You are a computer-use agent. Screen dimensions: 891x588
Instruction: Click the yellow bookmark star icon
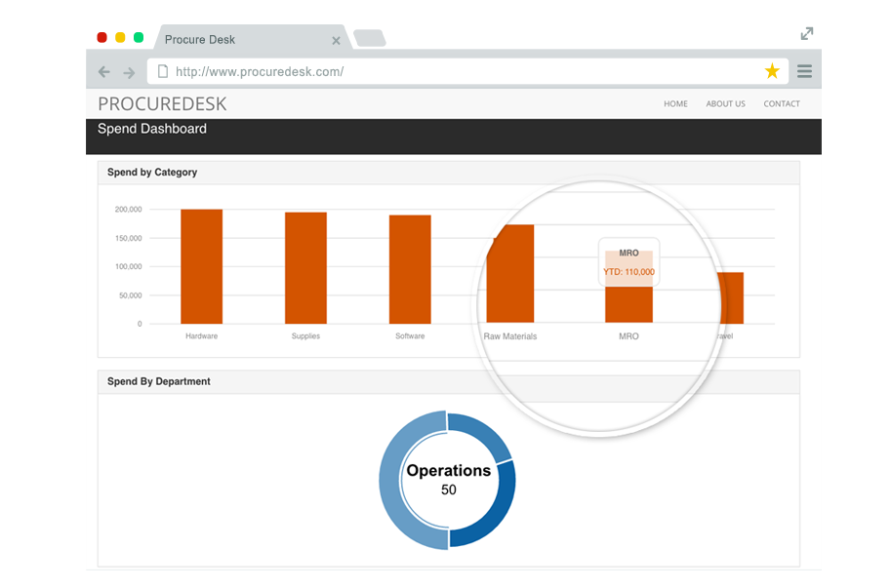point(772,71)
